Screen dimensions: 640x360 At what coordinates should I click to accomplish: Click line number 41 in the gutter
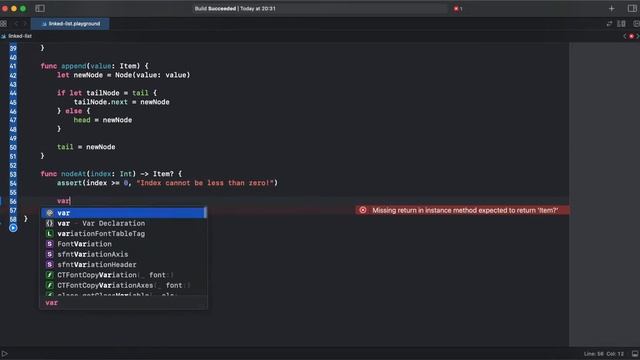pos(13,66)
